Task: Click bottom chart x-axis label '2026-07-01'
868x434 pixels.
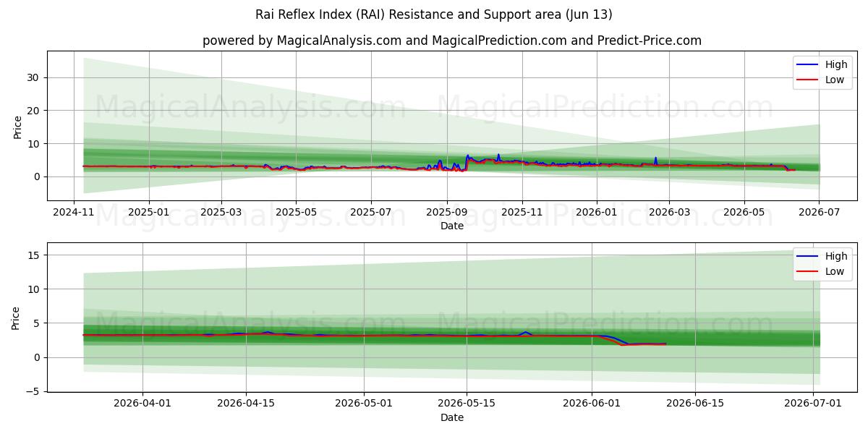Action: pyautogui.click(x=814, y=404)
